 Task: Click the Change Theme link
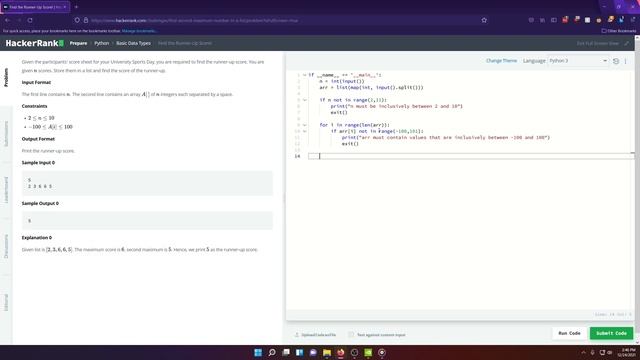[x=501, y=61]
